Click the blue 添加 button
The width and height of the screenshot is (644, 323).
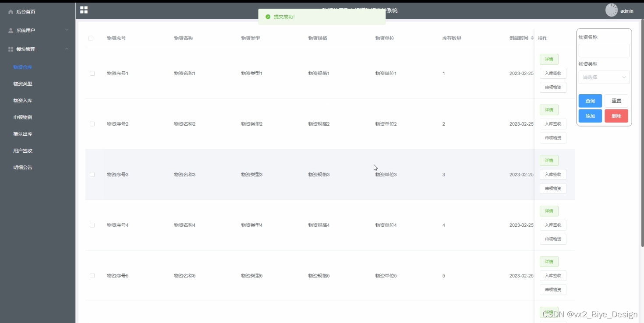pyautogui.click(x=590, y=116)
